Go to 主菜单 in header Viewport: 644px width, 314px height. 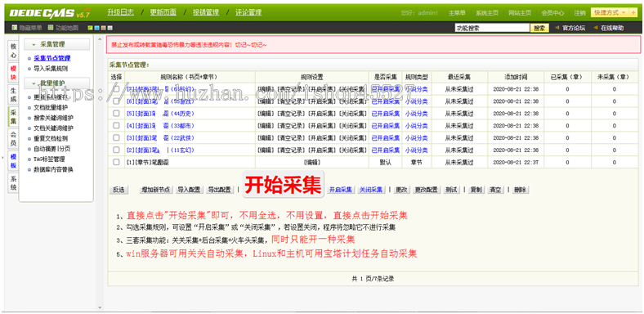pyautogui.click(x=457, y=13)
